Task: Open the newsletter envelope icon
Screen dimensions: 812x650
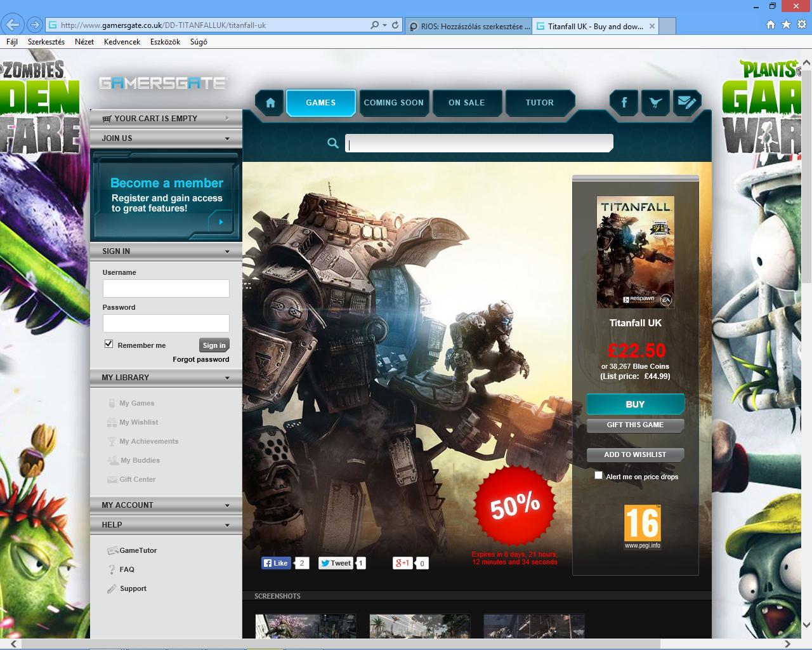Action: 686,102
